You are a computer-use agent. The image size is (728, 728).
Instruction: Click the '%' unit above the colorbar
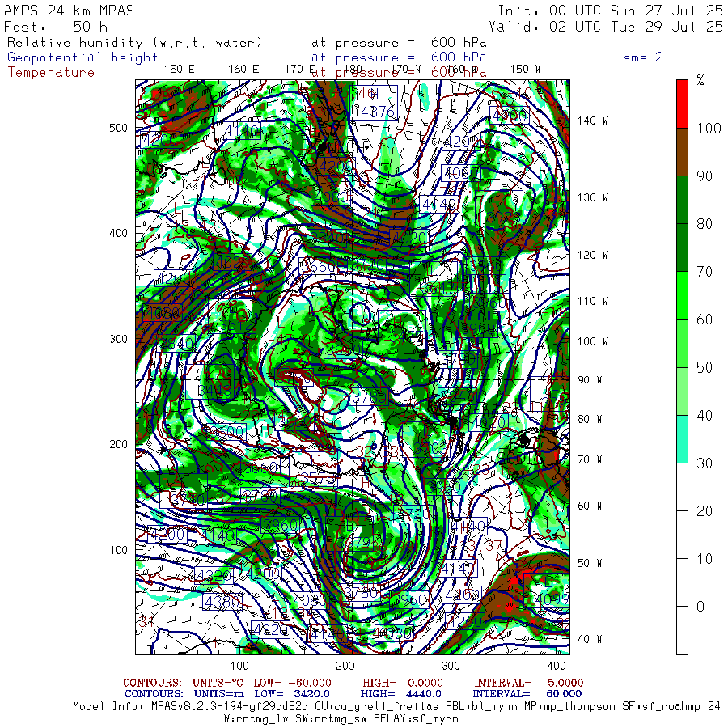700,80
